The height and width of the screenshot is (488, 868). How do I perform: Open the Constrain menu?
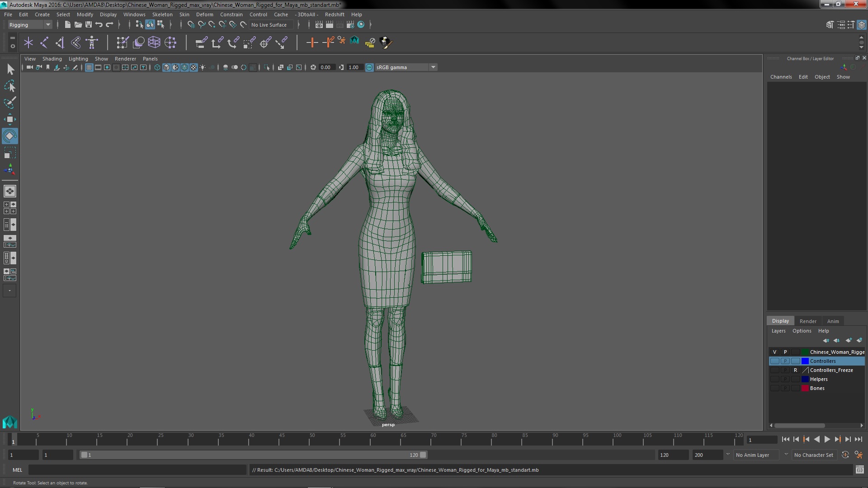pos(231,14)
